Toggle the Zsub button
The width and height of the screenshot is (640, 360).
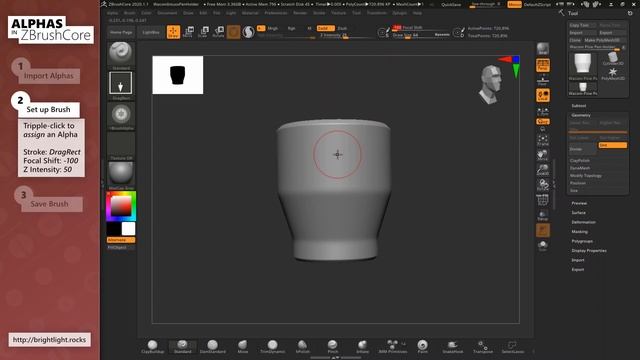tap(342, 28)
